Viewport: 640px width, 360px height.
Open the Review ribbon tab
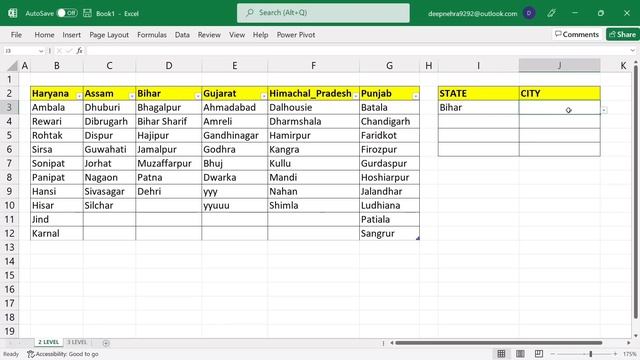209,35
